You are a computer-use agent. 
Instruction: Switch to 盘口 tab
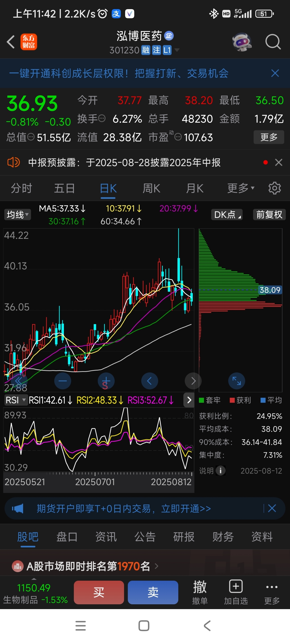click(x=67, y=537)
